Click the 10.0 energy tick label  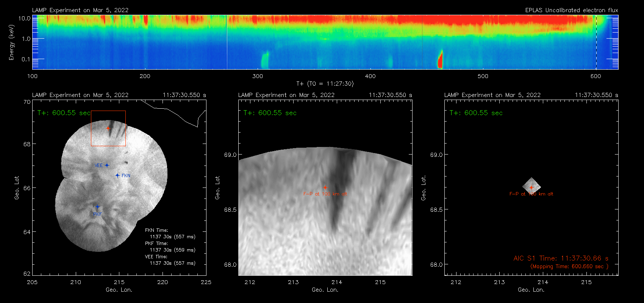[x=24, y=18]
